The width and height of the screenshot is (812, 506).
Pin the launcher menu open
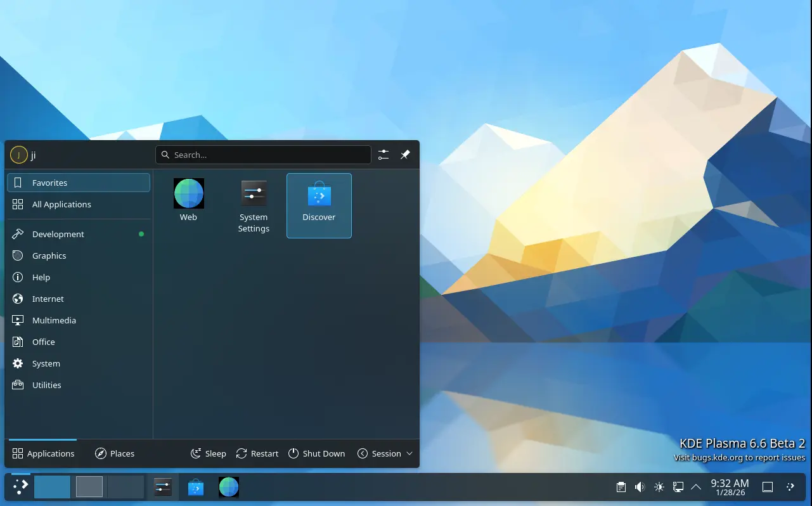click(x=405, y=155)
